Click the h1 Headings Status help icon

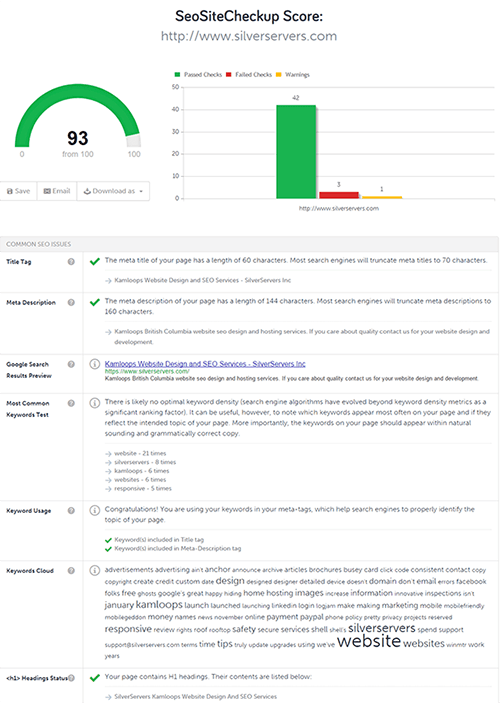pyautogui.click(x=71, y=678)
